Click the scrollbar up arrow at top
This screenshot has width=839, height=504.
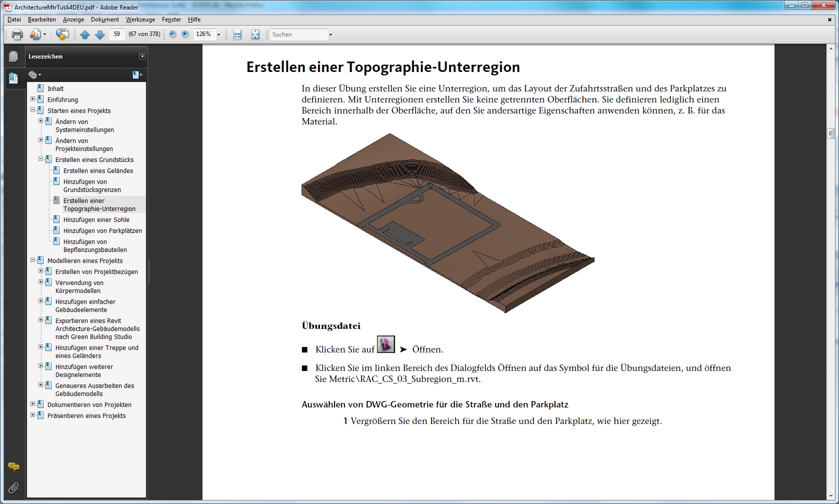[x=830, y=49]
